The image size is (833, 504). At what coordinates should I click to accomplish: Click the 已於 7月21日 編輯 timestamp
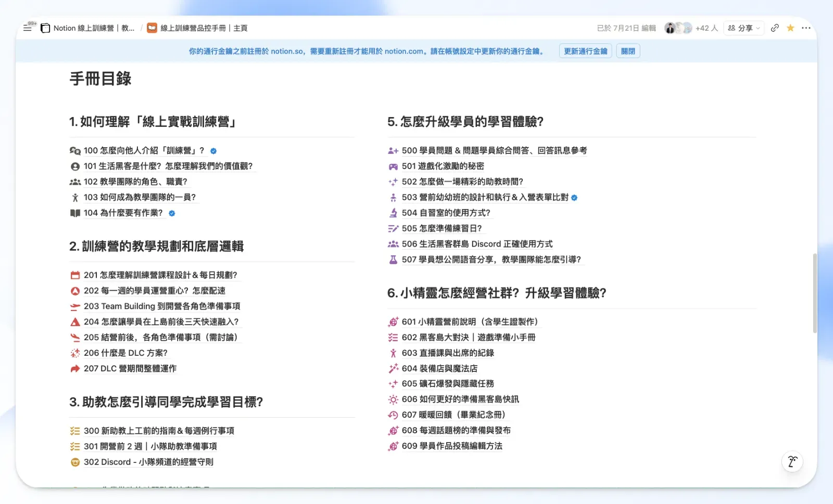click(x=626, y=28)
